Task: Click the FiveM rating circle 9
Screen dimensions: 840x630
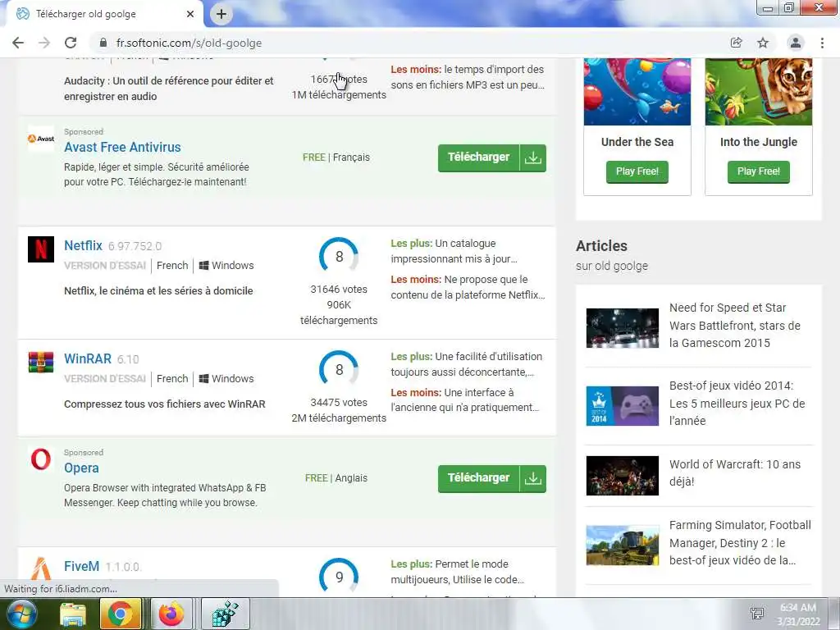Action: tap(339, 577)
